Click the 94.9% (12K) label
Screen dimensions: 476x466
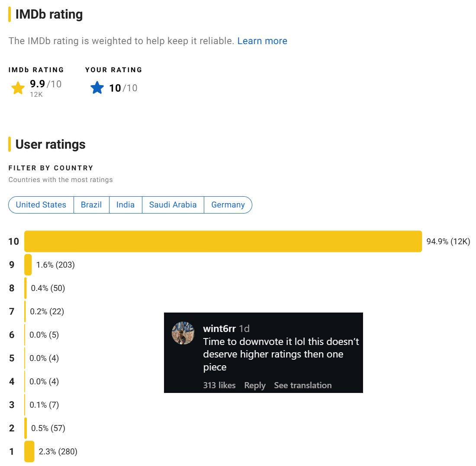(x=448, y=241)
